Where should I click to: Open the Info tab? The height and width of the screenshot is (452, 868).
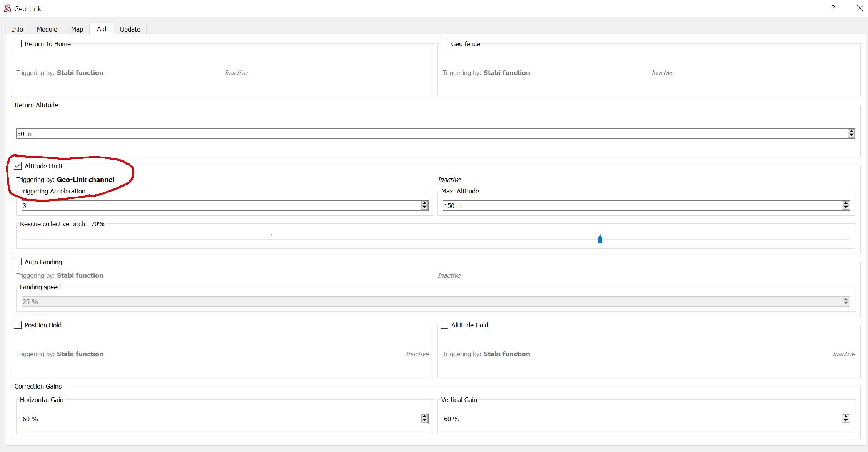pyautogui.click(x=17, y=29)
